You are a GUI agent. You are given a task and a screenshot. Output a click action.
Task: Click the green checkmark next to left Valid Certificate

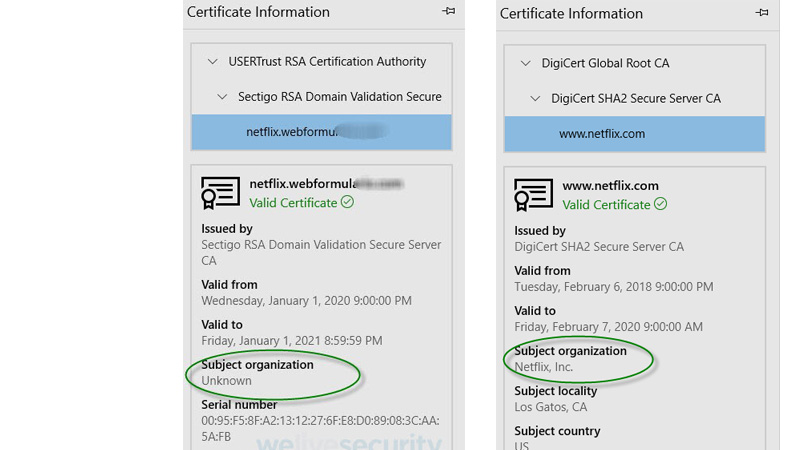[347, 202]
